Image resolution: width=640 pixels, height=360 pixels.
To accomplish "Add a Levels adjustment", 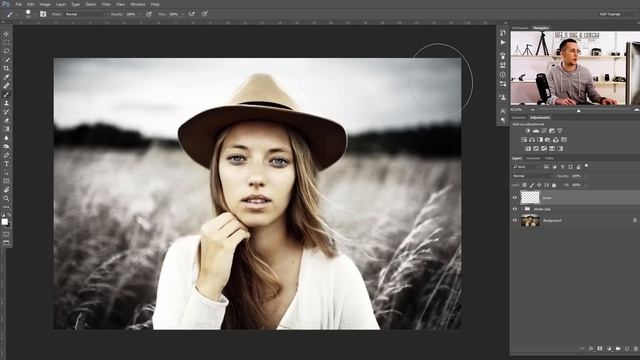I will [x=536, y=131].
